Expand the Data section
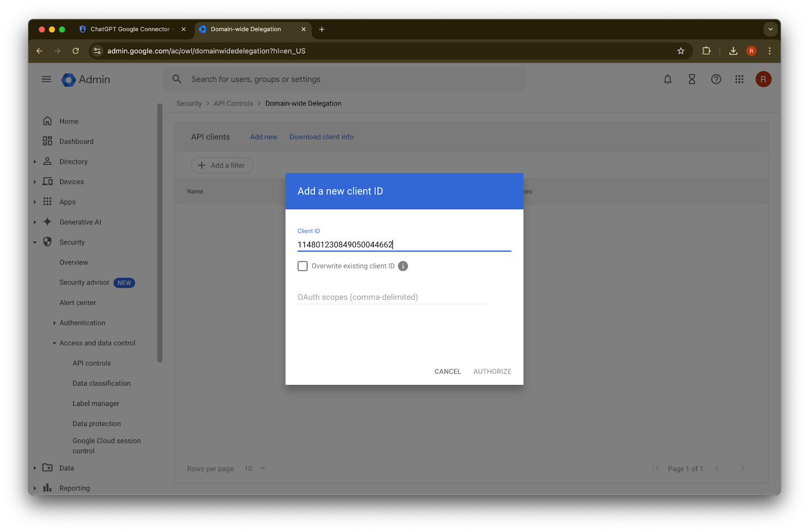 coord(35,468)
